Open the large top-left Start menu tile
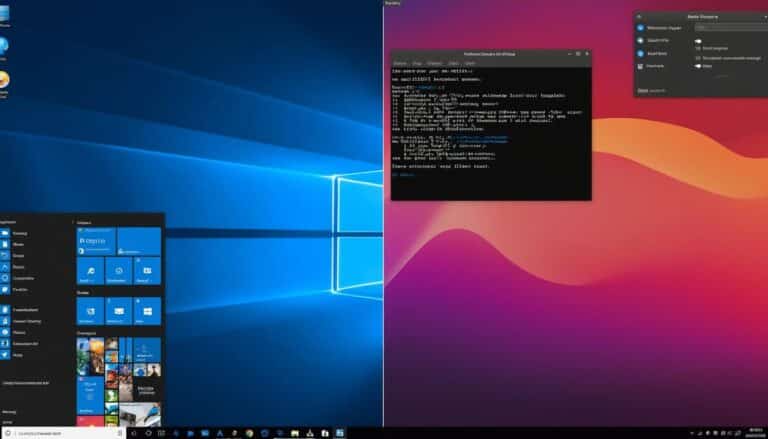Screen dimensions: 768x439 click(x=96, y=241)
